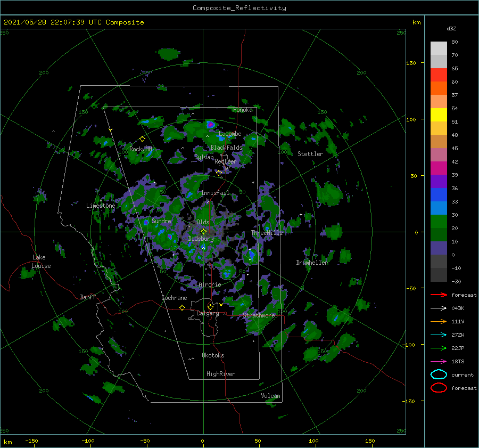
Task: Click the light-blue 30–33 dBZ swatch
Action: tap(439, 208)
